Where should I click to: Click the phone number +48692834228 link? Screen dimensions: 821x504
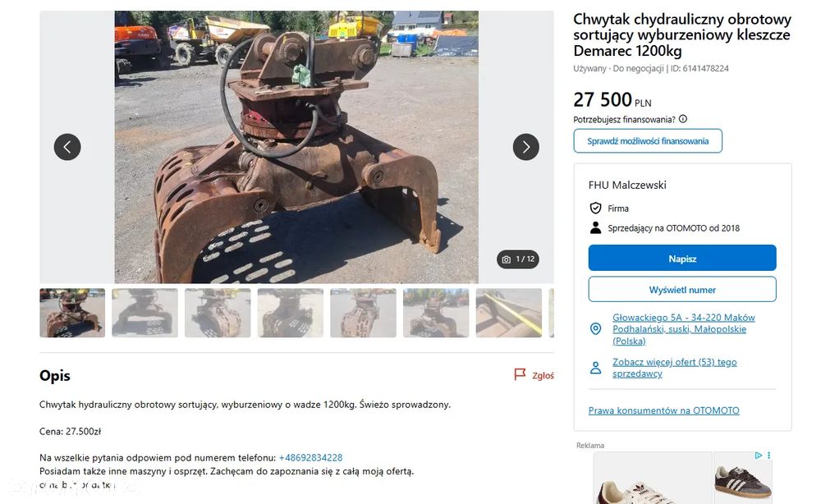[310, 457]
